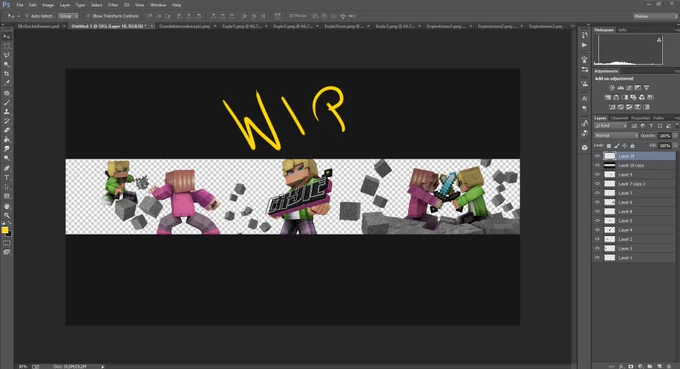Image resolution: width=680 pixels, height=369 pixels.
Task: Select the Lasso tool
Action: point(7,55)
